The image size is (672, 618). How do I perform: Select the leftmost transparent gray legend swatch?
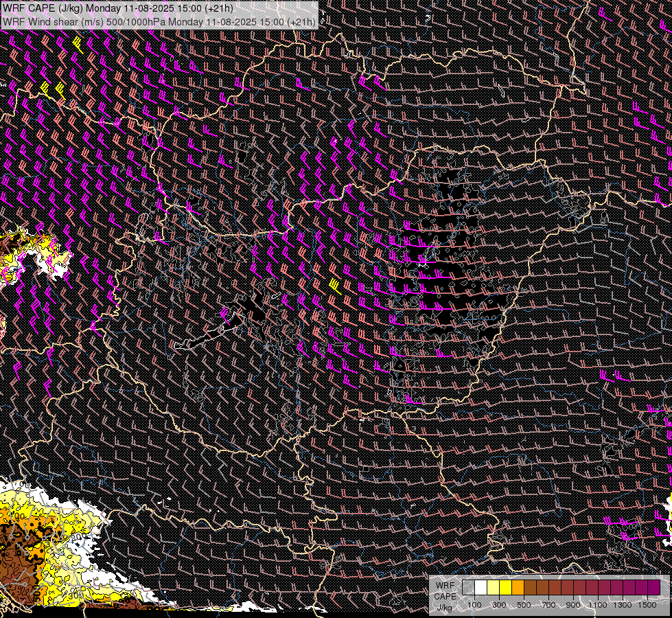tap(468, 587)
